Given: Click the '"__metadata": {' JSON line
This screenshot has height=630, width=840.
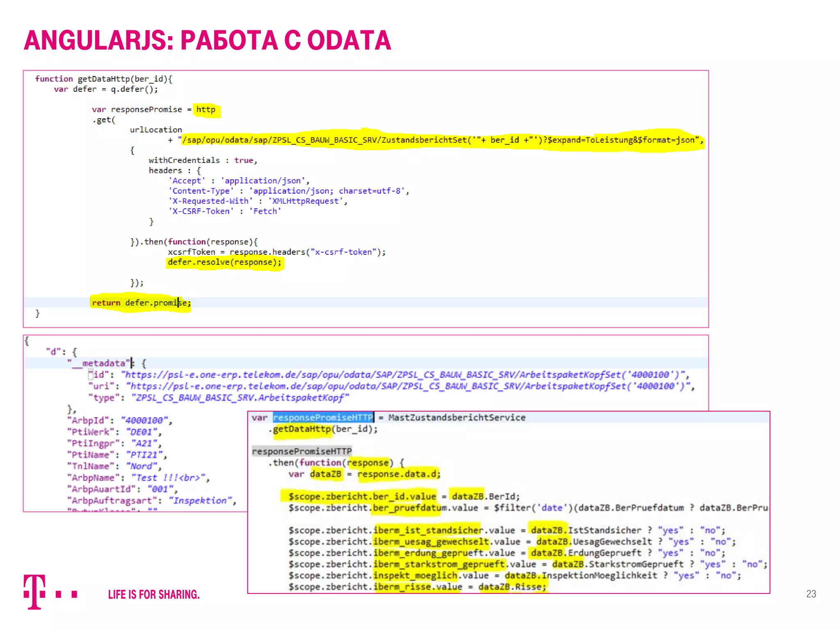Looking at the screenshot, I should tap(106, 363).
